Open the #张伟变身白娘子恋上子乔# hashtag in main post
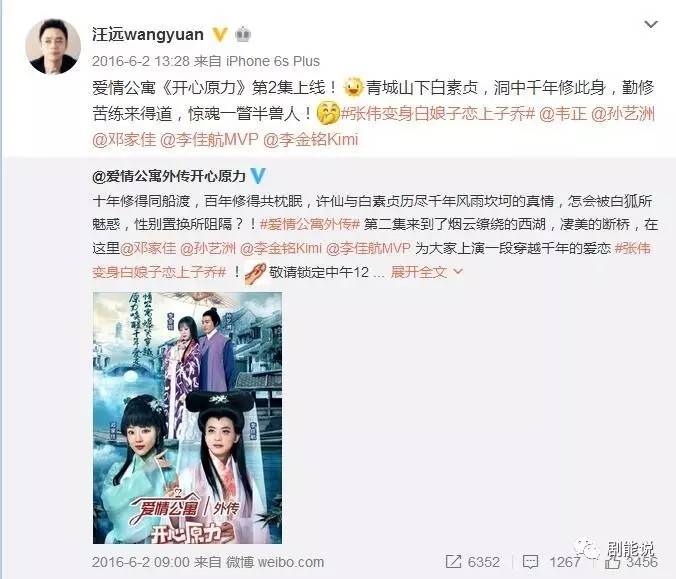The image size is (676, 579). [438, 113]
